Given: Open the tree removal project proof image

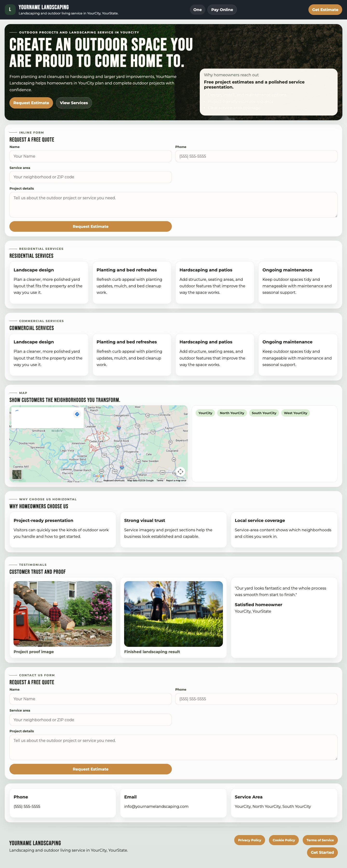Looking at the screenshot, I should tap(62, 614).
